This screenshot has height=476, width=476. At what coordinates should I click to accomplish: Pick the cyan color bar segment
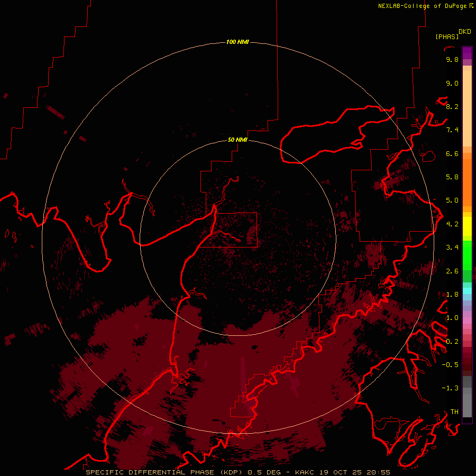tap(467, 291)
